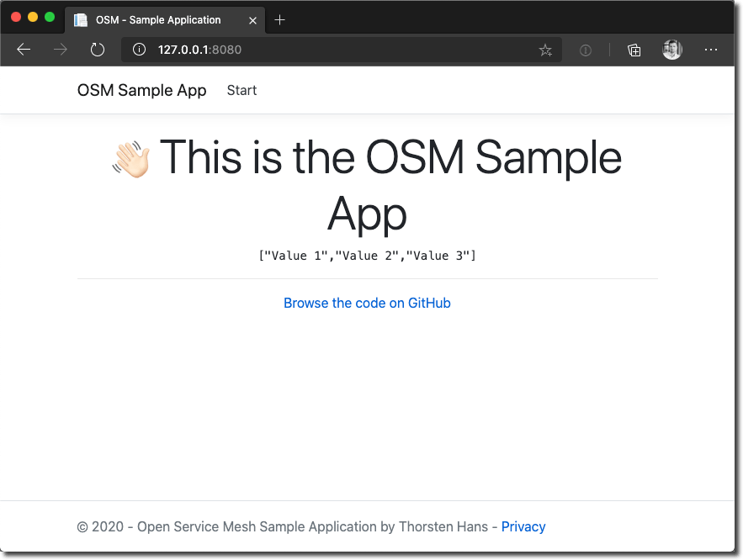Viewport: 743px width, 560px height.
Task: Close the window with the red button
Action: (16, 17)
